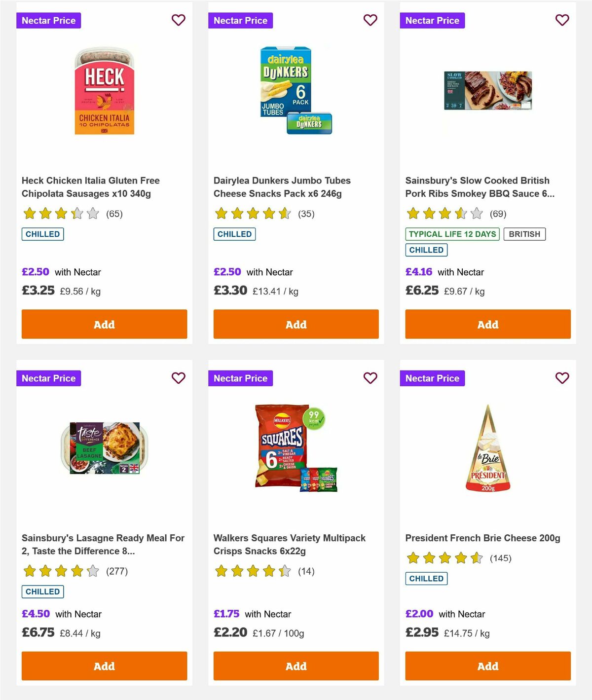
Task: Click heart icon on Walkers Squares card
Action: click(370, 378)
